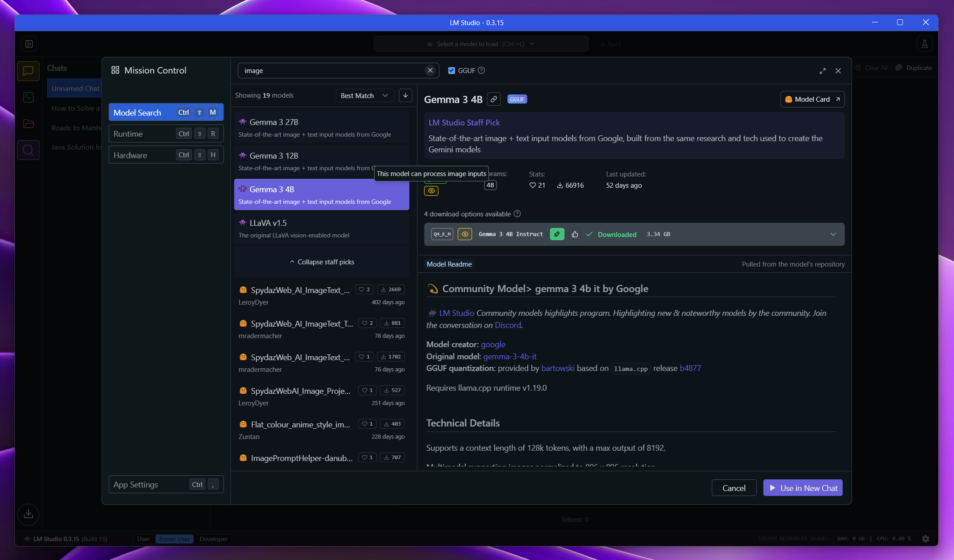954x560 pixels.
Task: Click the Model Readme label
Action: coord(449,264)
